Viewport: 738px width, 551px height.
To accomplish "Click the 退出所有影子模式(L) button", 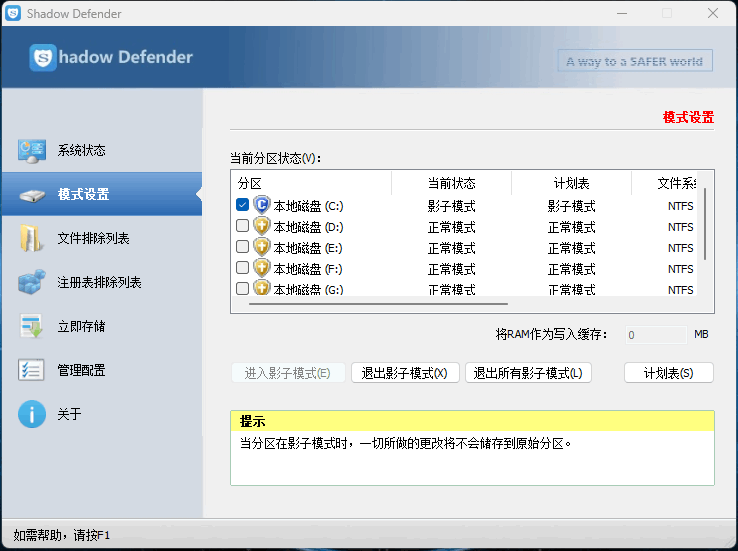I will click(x=528, y=373).
